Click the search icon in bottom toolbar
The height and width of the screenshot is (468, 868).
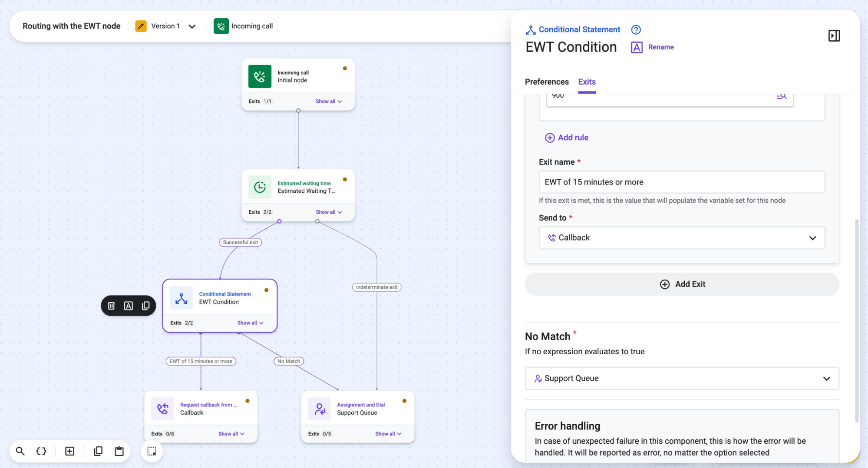tap(20, 451)
